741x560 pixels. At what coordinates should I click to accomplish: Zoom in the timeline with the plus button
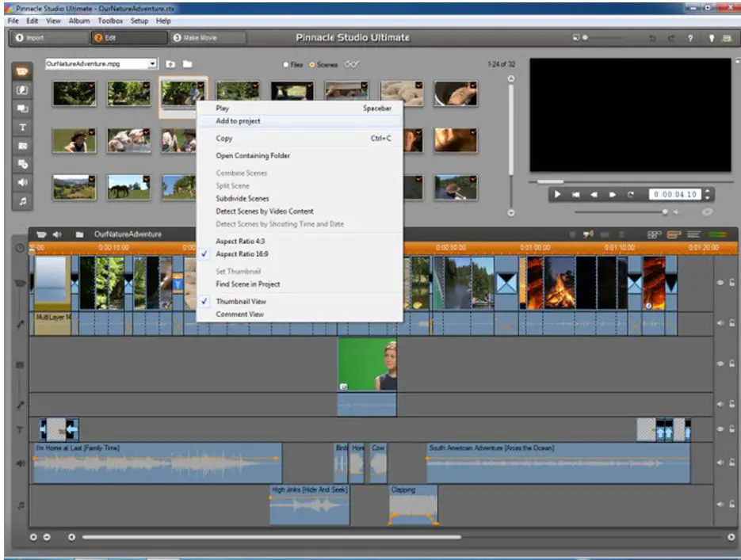[x=33, y=537]
